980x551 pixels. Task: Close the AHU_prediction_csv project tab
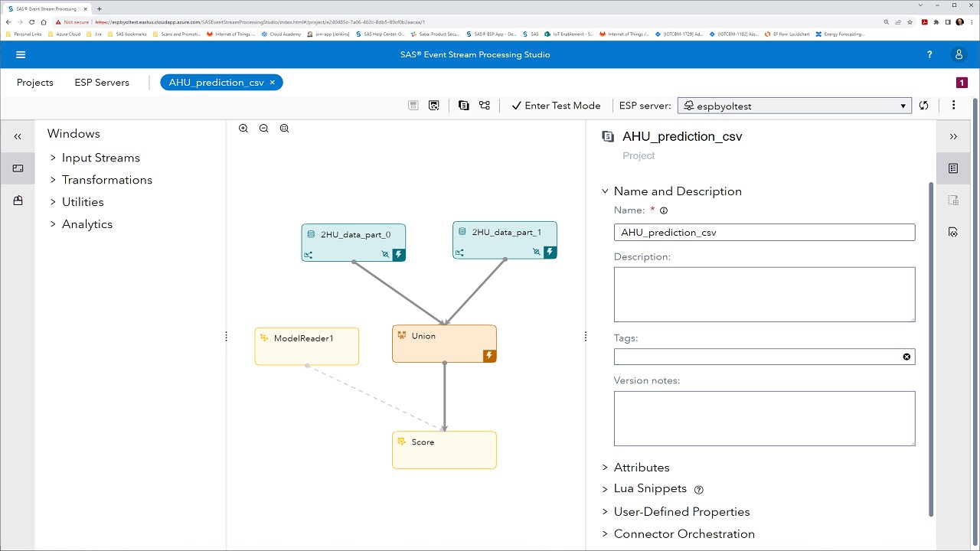point(273,83)
